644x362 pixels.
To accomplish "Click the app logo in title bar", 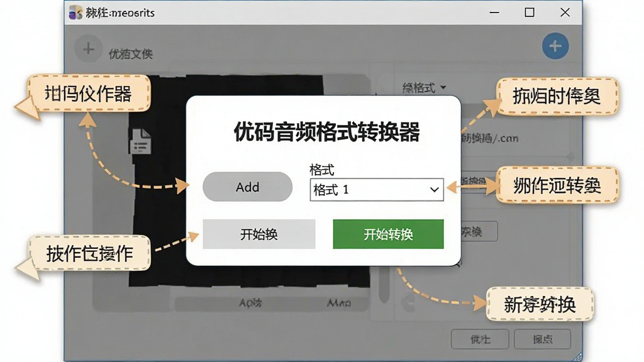I will (x=75, y=13).
